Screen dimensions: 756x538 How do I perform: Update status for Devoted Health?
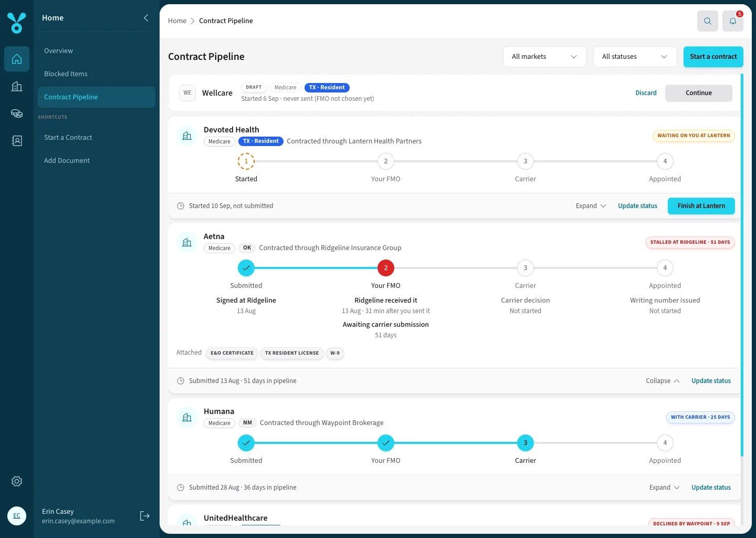pos(637,206)
